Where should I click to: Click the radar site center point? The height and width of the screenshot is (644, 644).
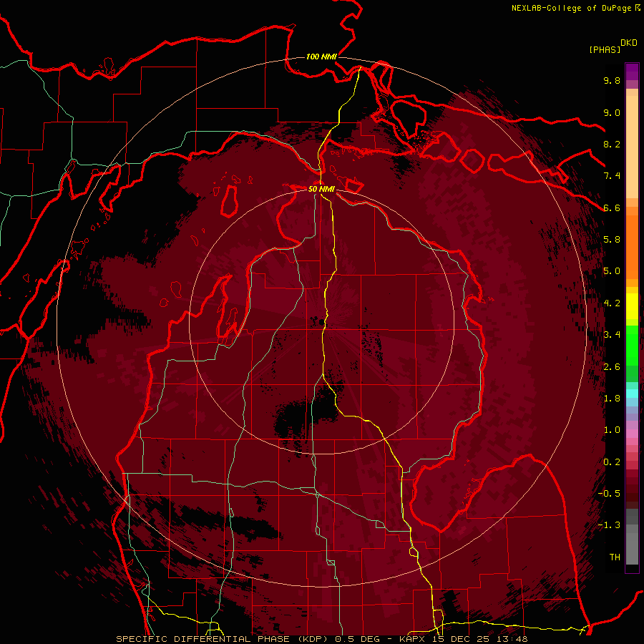click(x=321, y=322)
